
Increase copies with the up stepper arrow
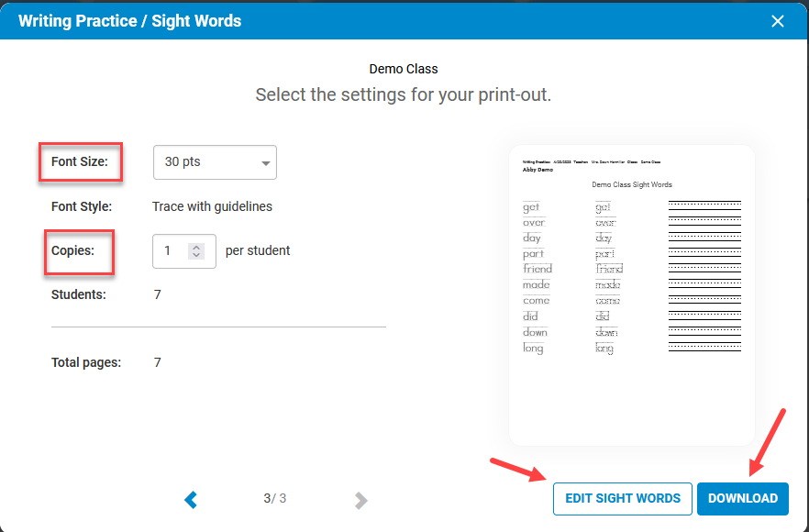(x=196, y=247)
